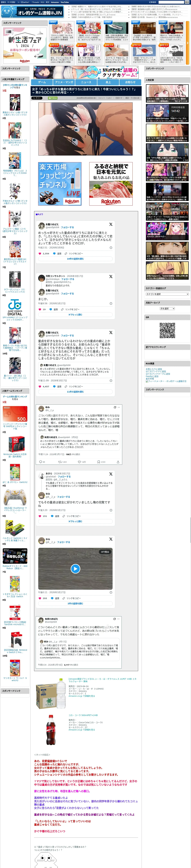Image resolution: width=191 pixels, height=868 pixels.
Task: Click コカ・コーラ 500mlPET×24本 title link
Action: (83, 715)
